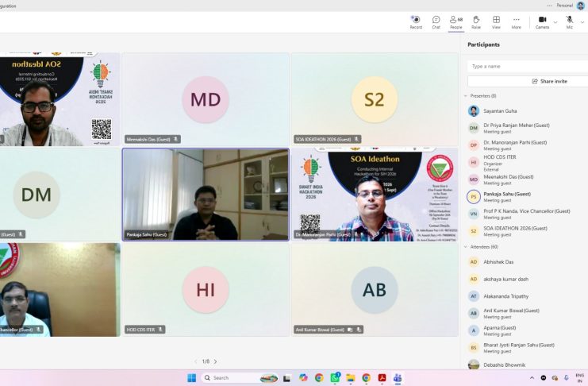The width and height of the screenshot is (588, 386).
Task: Collapse the Presenters section
Action: click(x=466, y=96)
